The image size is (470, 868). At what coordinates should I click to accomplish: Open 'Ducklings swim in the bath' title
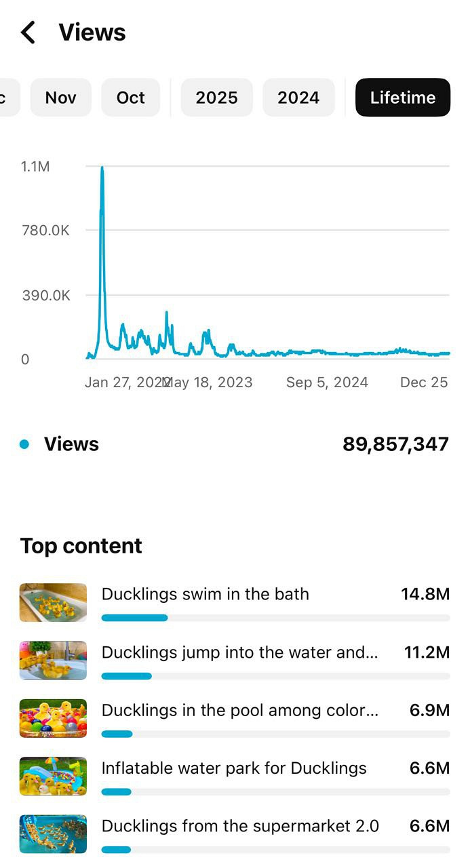(205, 594)
